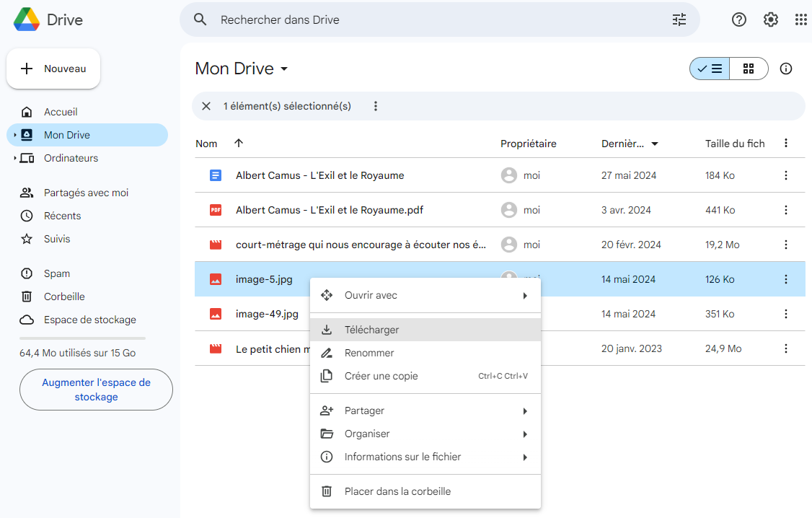
Task: Open the Dernière modification column dropdown
Action: point(655,144)
